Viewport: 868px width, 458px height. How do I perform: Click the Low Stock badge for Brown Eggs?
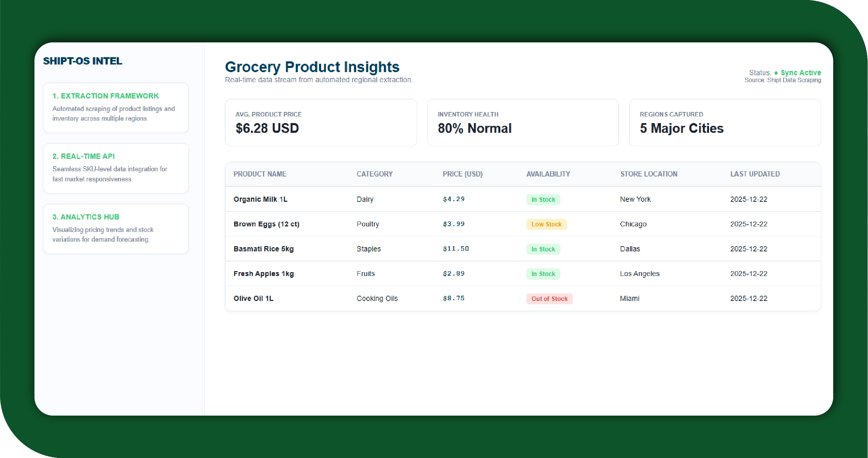pos(546,224)
